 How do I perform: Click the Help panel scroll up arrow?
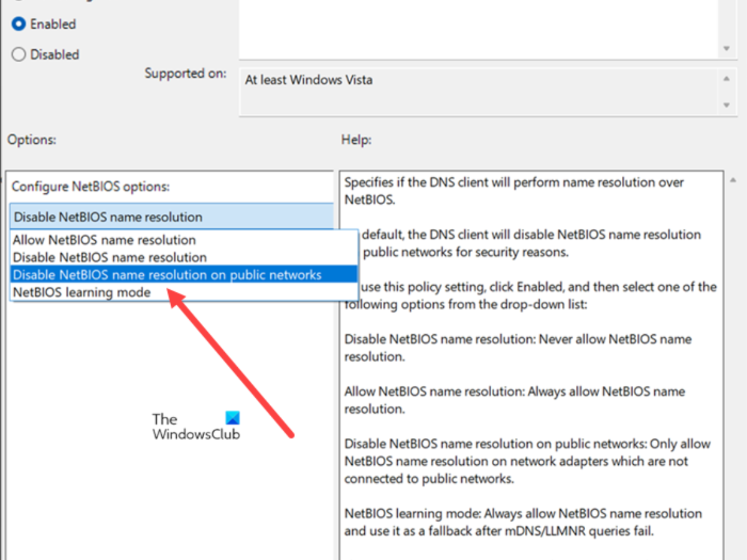pos(735,180)
